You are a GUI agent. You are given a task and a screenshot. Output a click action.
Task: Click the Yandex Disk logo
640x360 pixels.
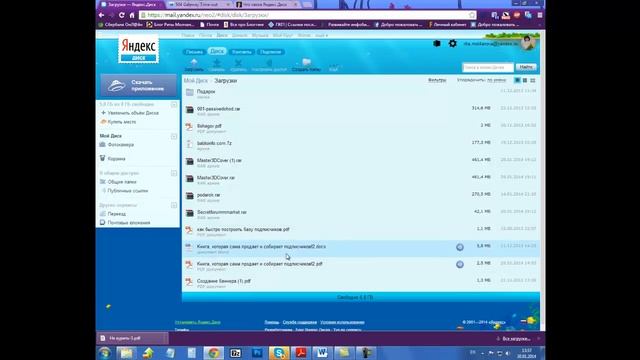(x=139, y=50)
